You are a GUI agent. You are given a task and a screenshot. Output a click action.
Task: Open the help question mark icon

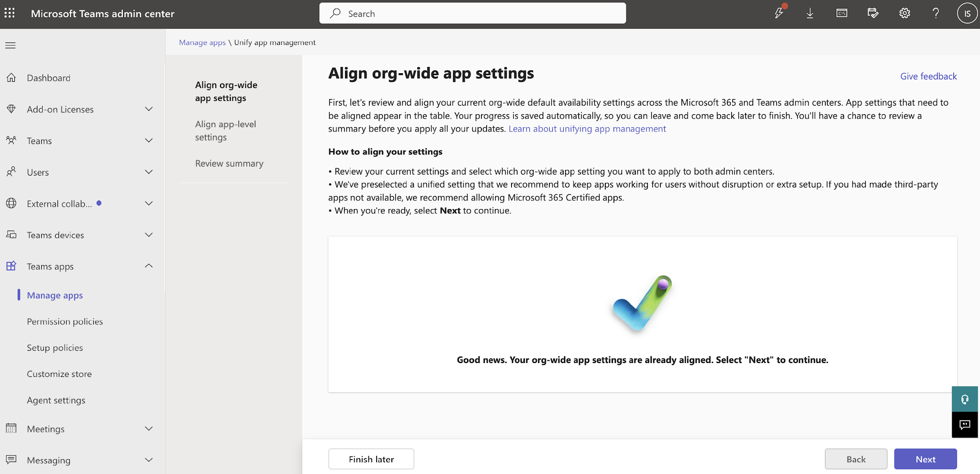click(935, 13)
